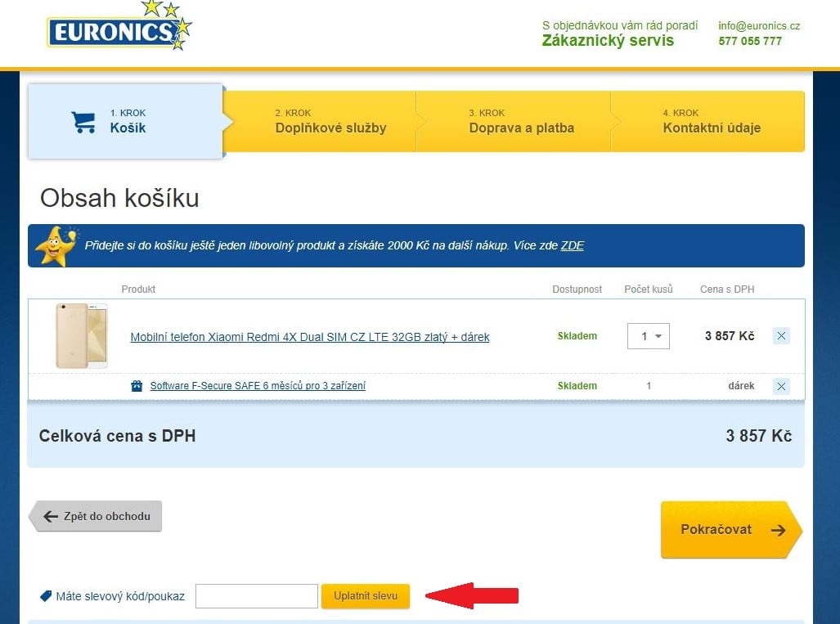Click the Pokračovat button
840x624 pixels.
pos(730,530)
